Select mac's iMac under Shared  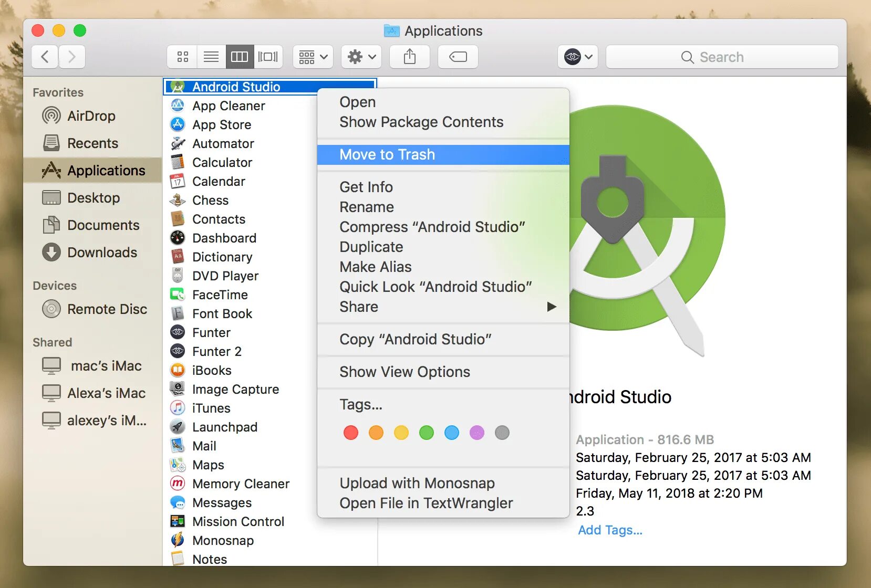point(92,365)
